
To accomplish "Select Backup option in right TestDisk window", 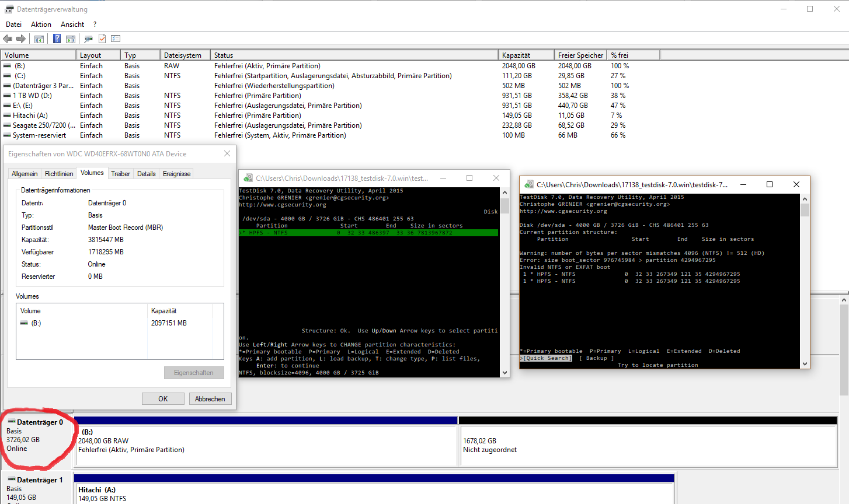I will [x=597, y=358].
